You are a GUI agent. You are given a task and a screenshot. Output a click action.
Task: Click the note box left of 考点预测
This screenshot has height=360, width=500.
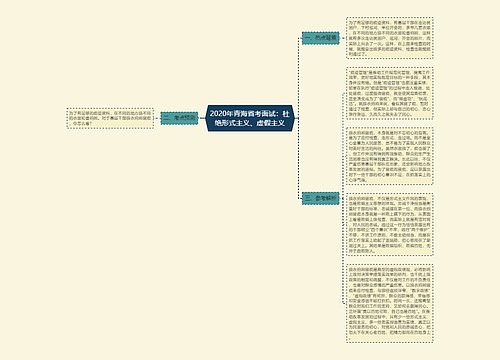click(110, 118)
